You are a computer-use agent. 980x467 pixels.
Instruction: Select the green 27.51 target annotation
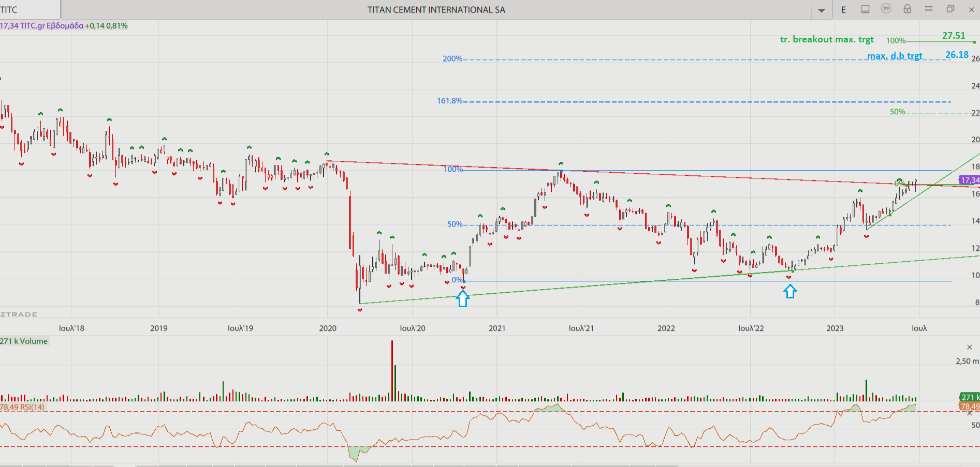pos(954,36)
